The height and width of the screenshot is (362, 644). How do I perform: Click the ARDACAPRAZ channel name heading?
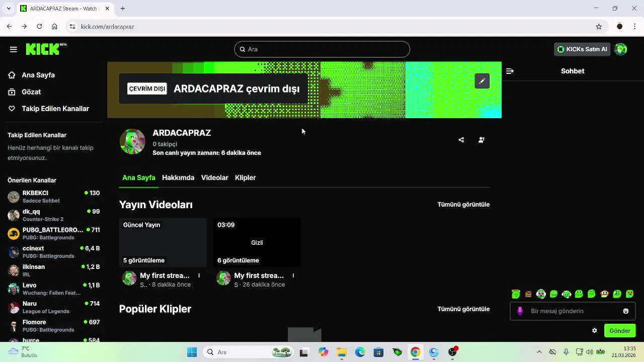(182, 133)
